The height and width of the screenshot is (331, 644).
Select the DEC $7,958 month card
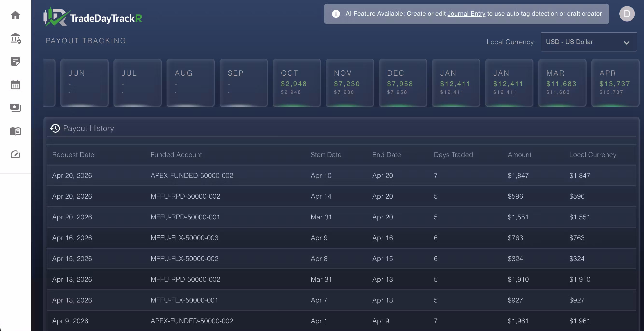pyautogui.click(x=403, y=83)
